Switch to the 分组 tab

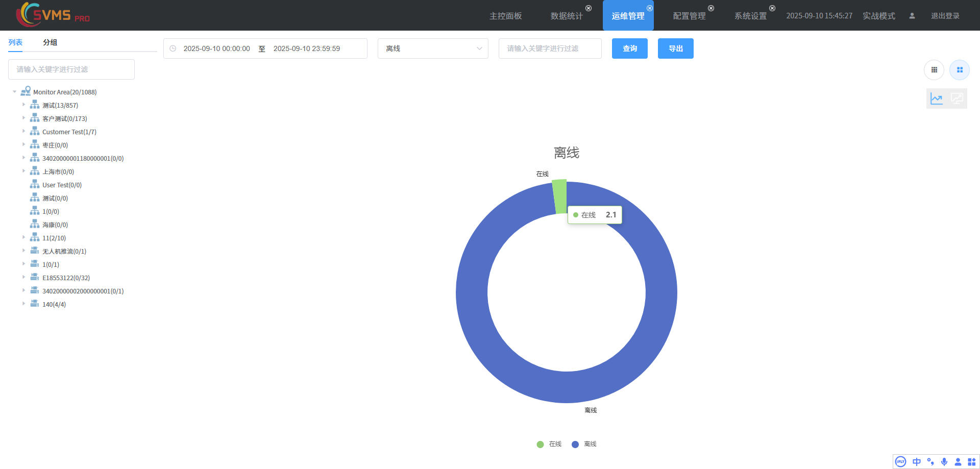pos(50,42)
